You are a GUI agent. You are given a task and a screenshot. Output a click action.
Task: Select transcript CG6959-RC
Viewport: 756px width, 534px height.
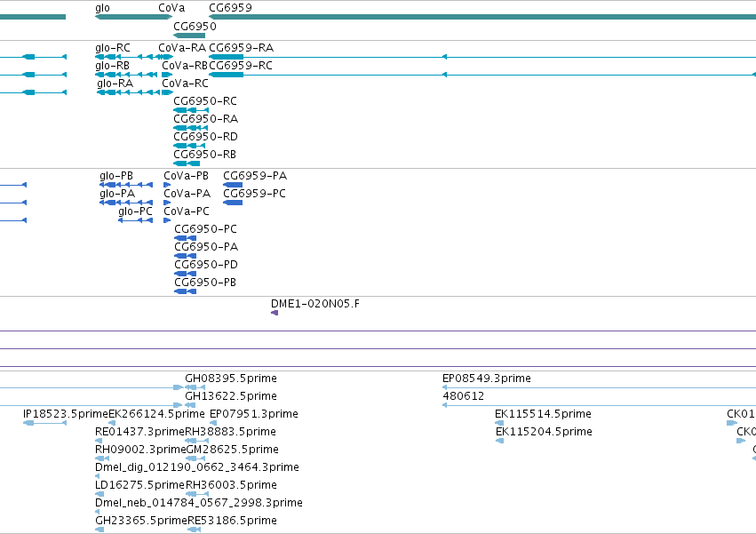(x=241, y=66)
